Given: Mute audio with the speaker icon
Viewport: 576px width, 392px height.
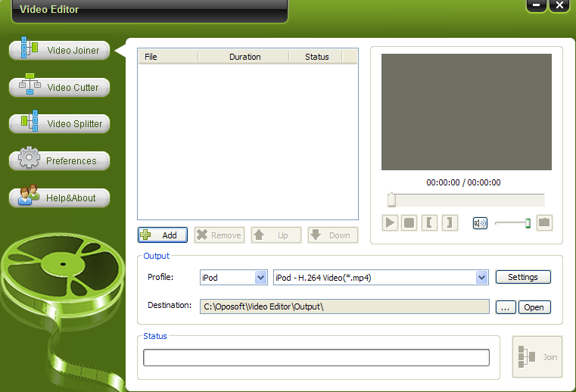Looking at the screenshot, I should click(480, 222).
